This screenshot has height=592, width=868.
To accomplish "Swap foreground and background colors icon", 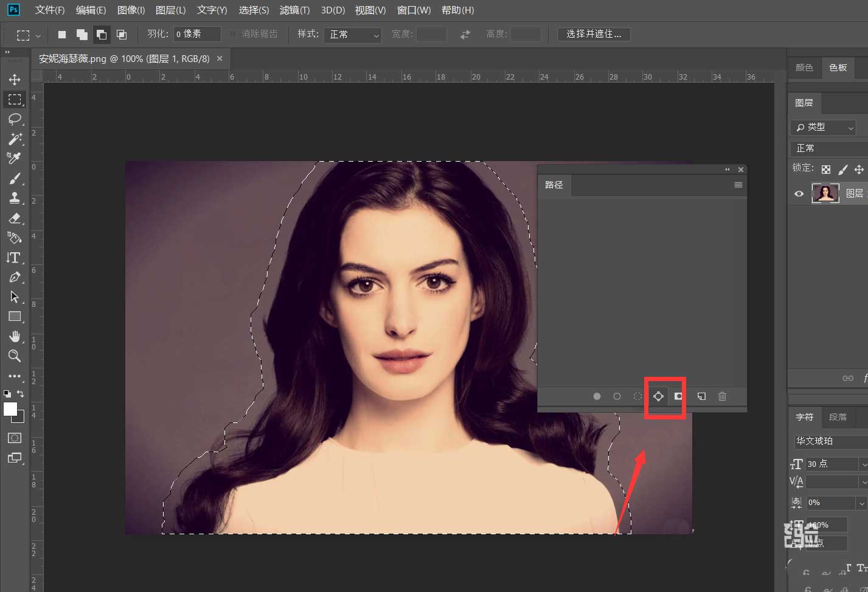I will pos(21,393).
